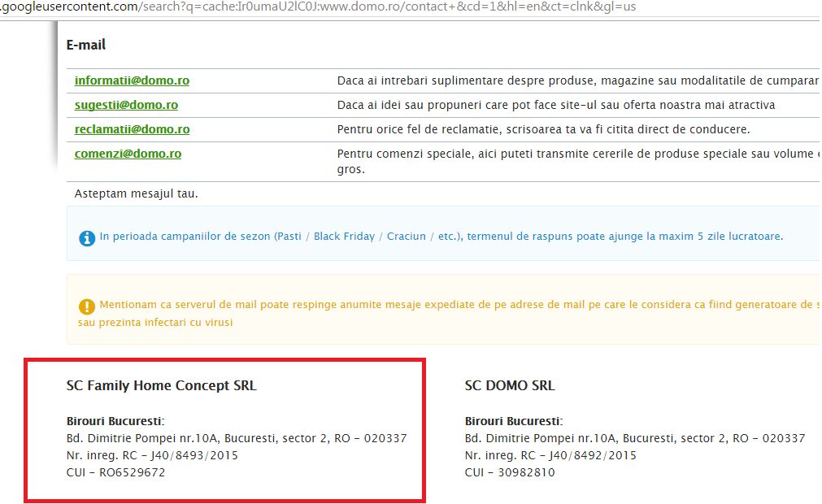Image resolution: width=822 pixels, height=504 pixels.
Task: Open the informatii@domo.ro email link
Action: pyautogui.click(x=132, y=80)
